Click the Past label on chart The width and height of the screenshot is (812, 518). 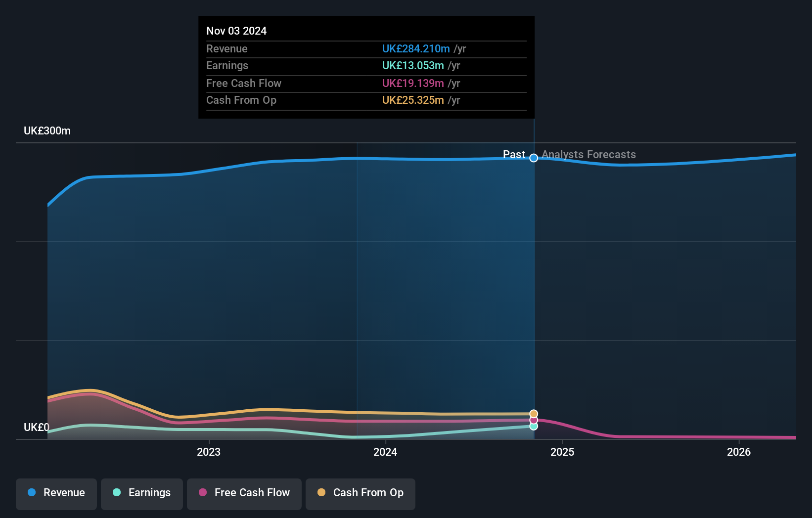pyautogui.click(x=514, y=154)
